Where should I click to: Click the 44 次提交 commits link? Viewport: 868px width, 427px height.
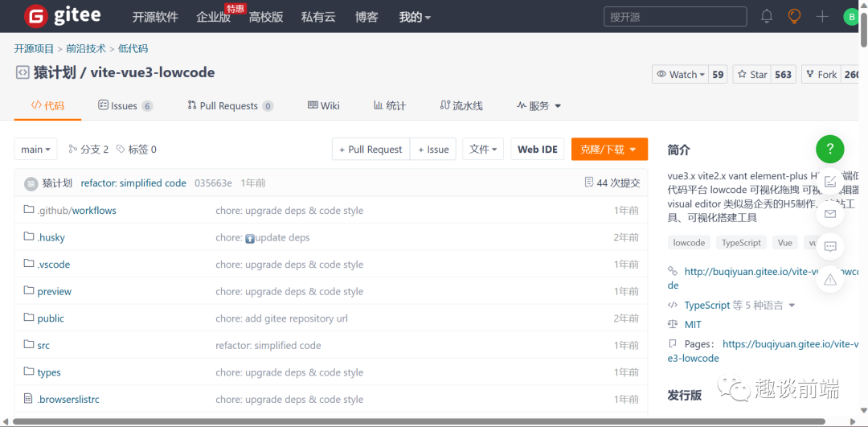pos(618,183)
